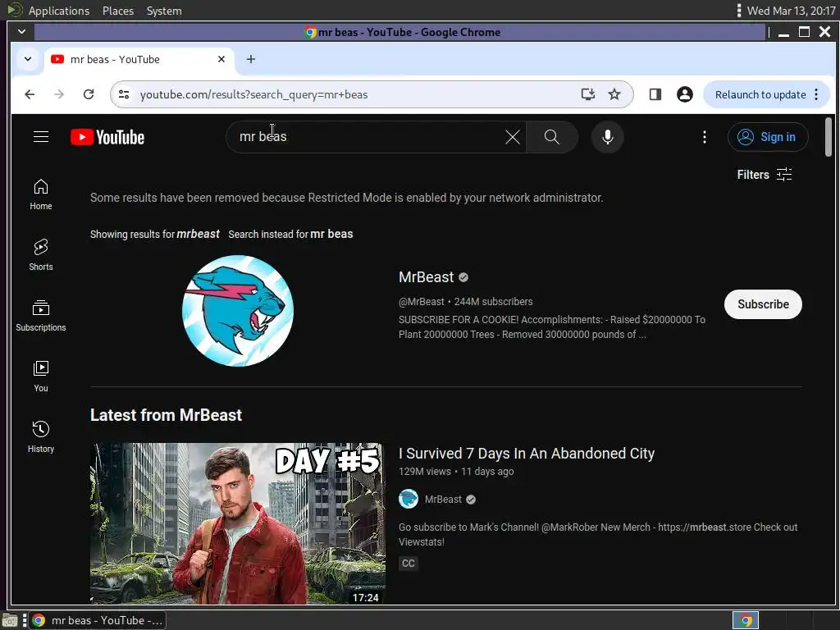Go back with the browser back arrow
Viewport: 840px width, 630px height.
[x=30, y=94]
